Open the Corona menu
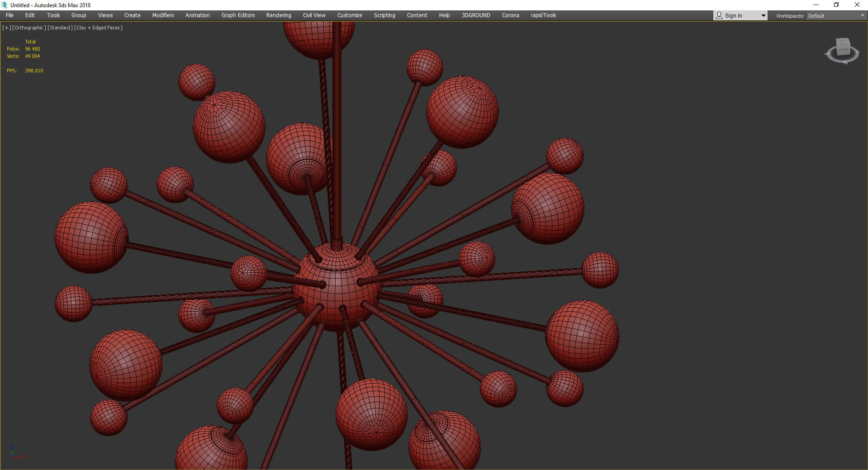868x470 pixels. (x=511, y=15)
